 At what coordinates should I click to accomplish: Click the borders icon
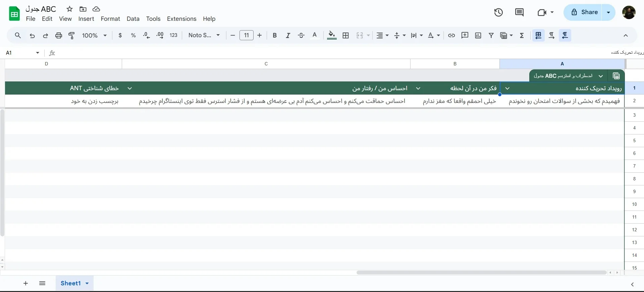[346, 35]
